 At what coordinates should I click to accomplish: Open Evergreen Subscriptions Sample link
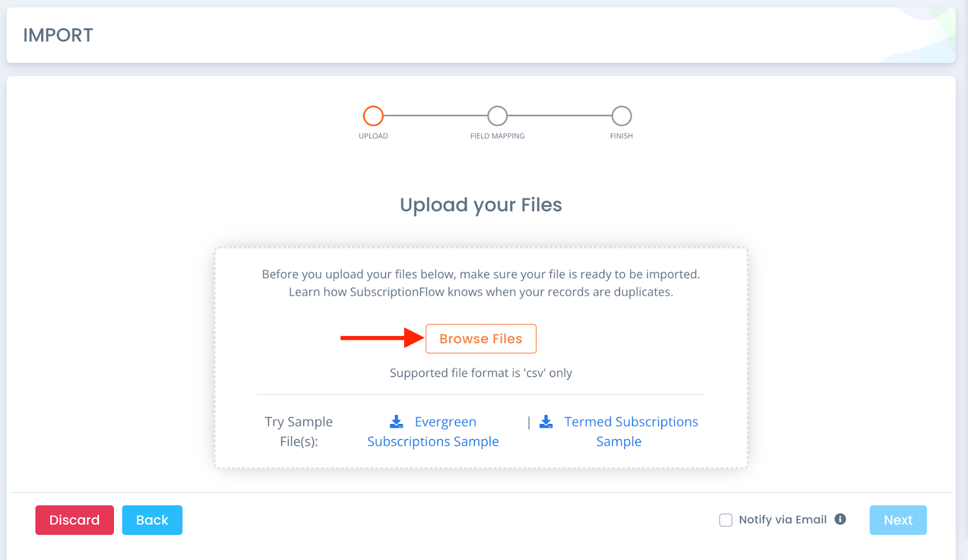pos(433,432)
